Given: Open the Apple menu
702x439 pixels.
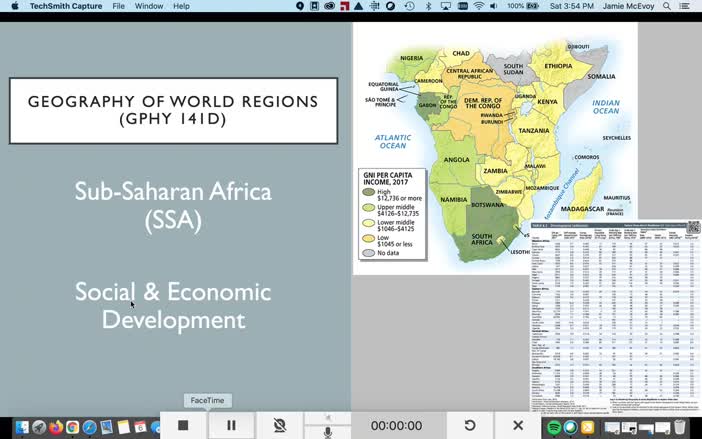Looking at the screenshot, I should (15, 6).
